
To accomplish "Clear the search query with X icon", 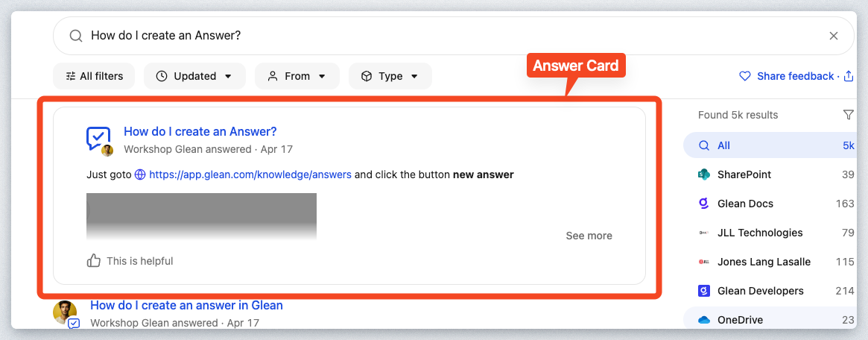I will [834, 36].
